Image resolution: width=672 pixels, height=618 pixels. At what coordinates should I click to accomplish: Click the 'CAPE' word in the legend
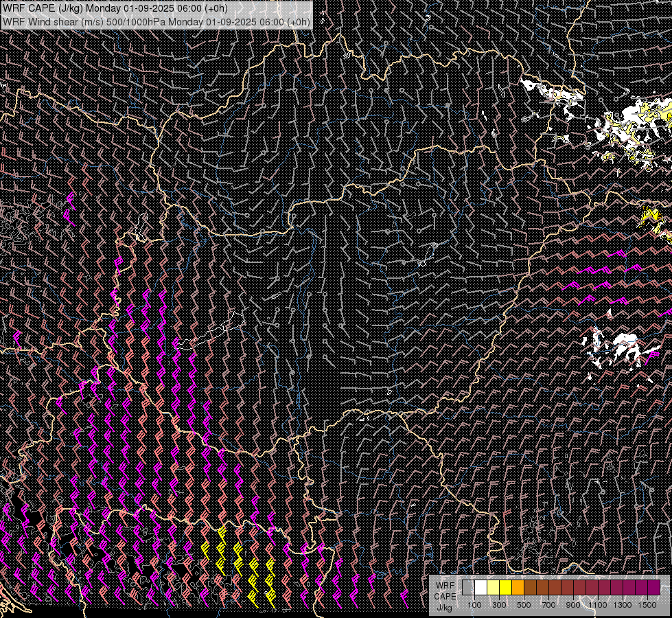[x=445, y=597]
